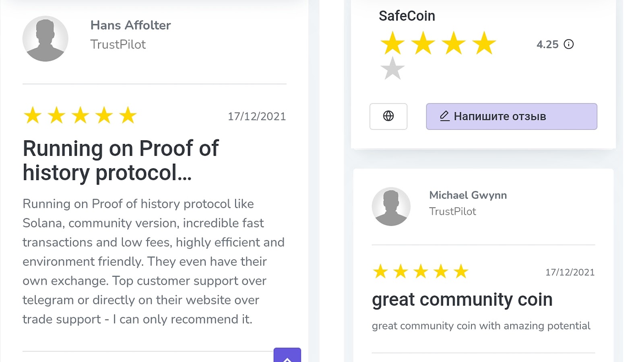Click TrustPilot label under Hans Affolter
Image resolution: width=644 pixels, height=362 pixels.
(118, 44)
